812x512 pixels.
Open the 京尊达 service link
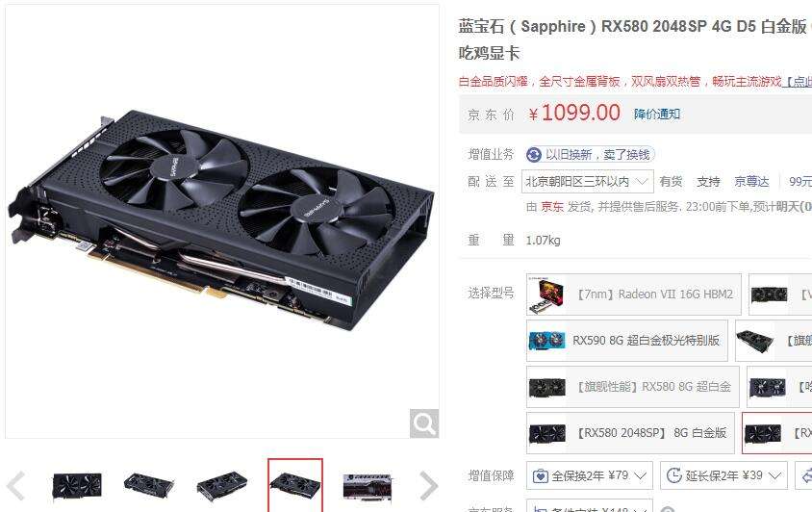751,181
